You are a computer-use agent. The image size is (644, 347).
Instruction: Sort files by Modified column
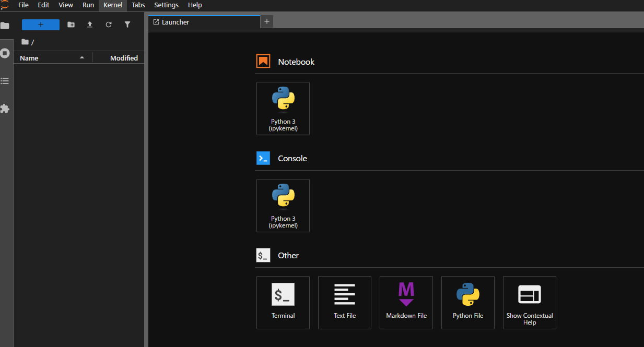[x=123, y=58]
